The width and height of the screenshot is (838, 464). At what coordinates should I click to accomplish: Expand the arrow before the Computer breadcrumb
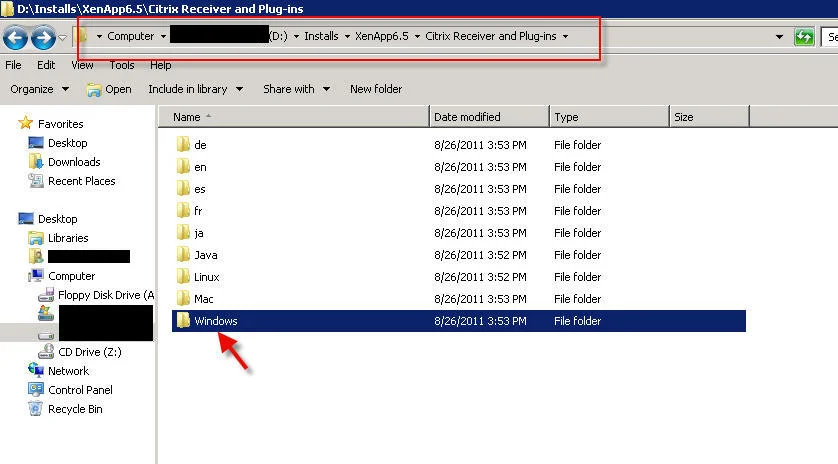99,36
